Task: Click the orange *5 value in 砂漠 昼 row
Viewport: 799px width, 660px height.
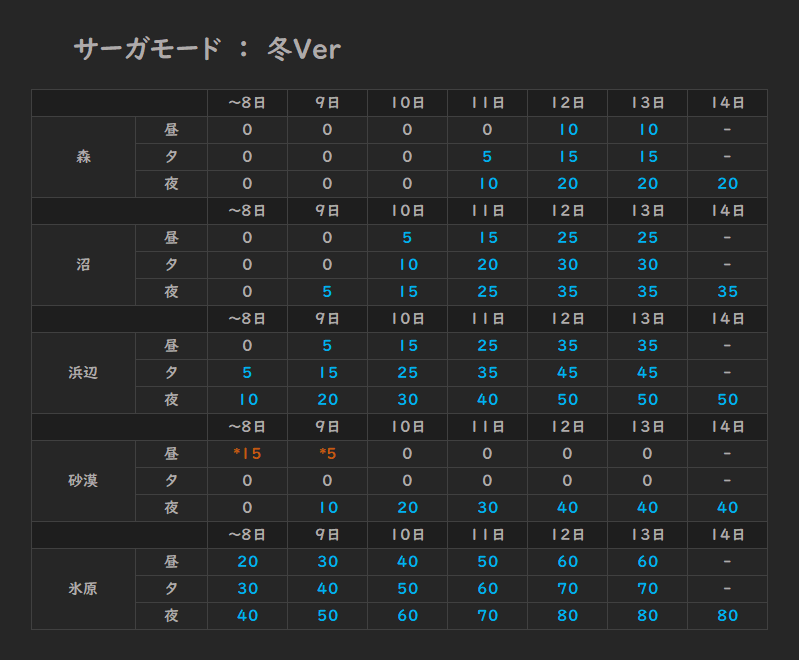Action: 327,454
